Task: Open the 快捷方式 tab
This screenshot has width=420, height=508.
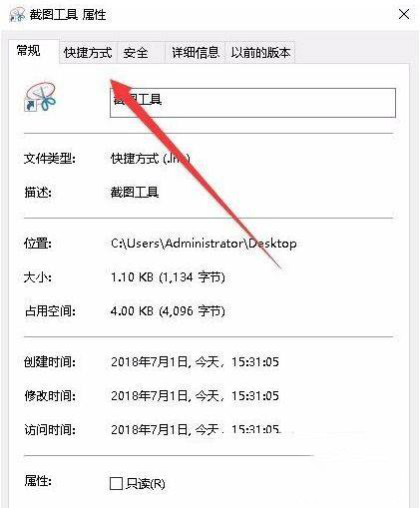Action: pyautogui.click(x=88, y=53)
